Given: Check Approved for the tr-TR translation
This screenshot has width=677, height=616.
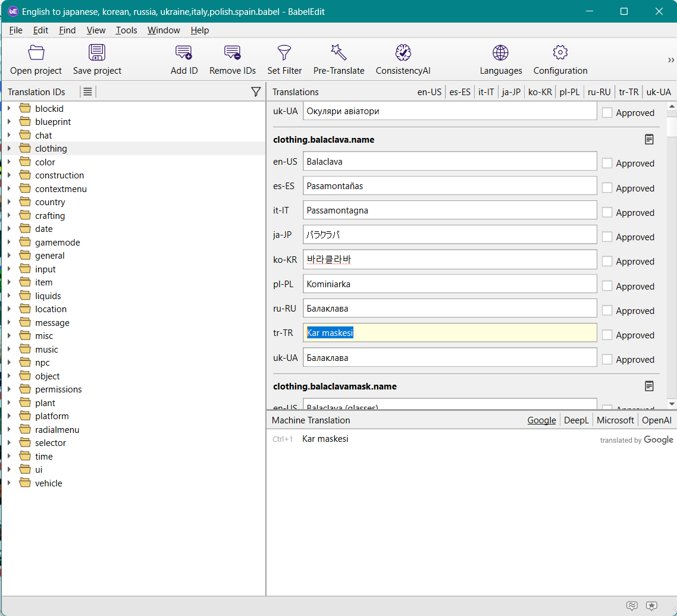Looking at the screenshot, I should 607,335.
